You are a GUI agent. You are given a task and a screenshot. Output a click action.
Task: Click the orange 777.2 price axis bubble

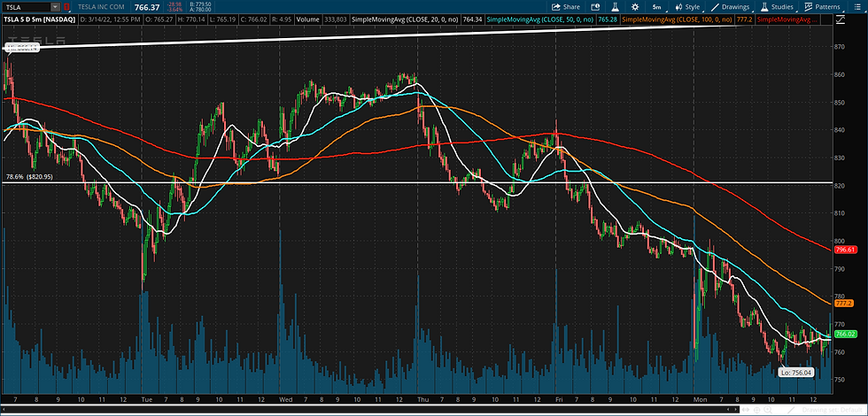[843, 303]
